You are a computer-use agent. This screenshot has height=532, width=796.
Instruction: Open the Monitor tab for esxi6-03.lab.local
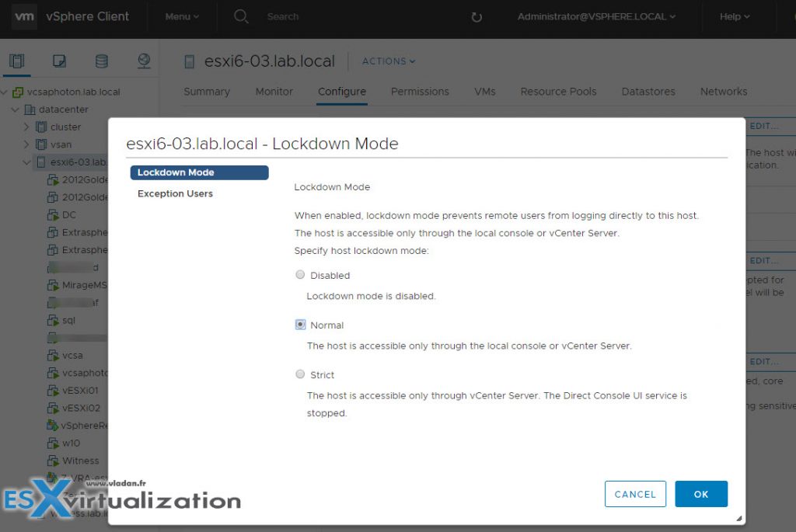pyautogui.click(x=274, y=92)
